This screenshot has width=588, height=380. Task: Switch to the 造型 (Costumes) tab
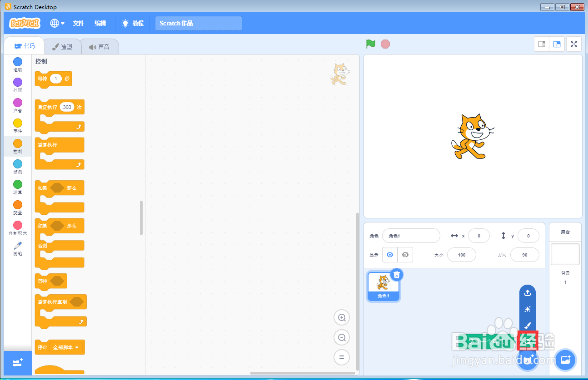coord(63,46)
